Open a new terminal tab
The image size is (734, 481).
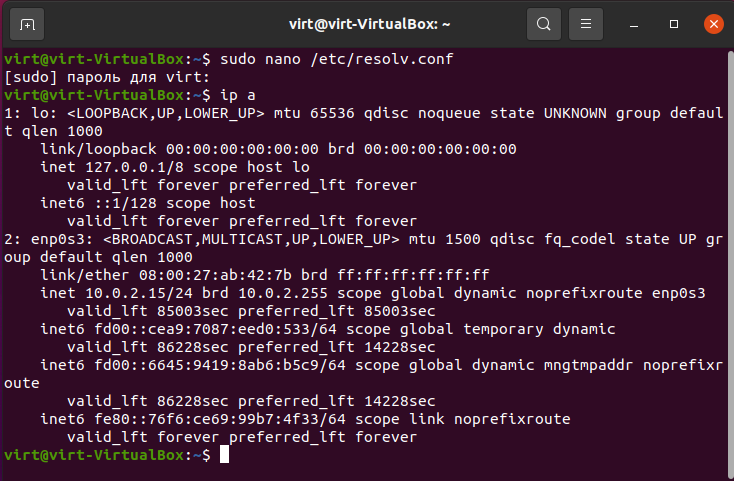pyautogui.click(x=27, y=24)
